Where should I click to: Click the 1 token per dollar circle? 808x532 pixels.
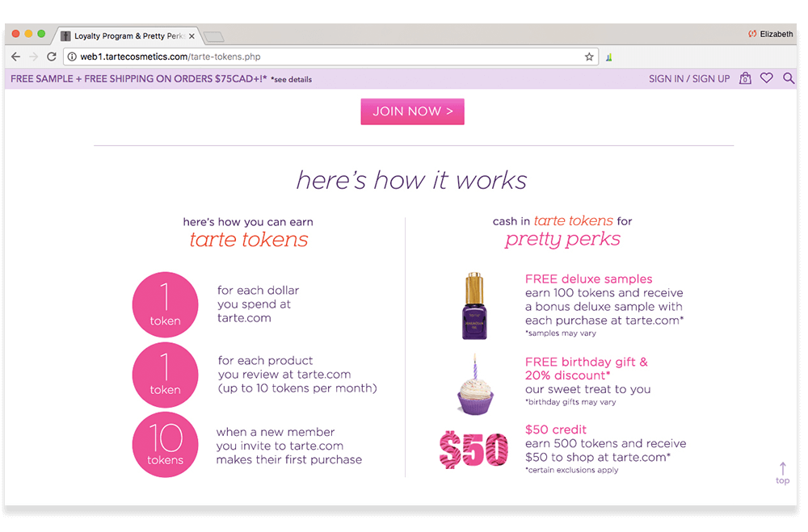tap(166, 305)
